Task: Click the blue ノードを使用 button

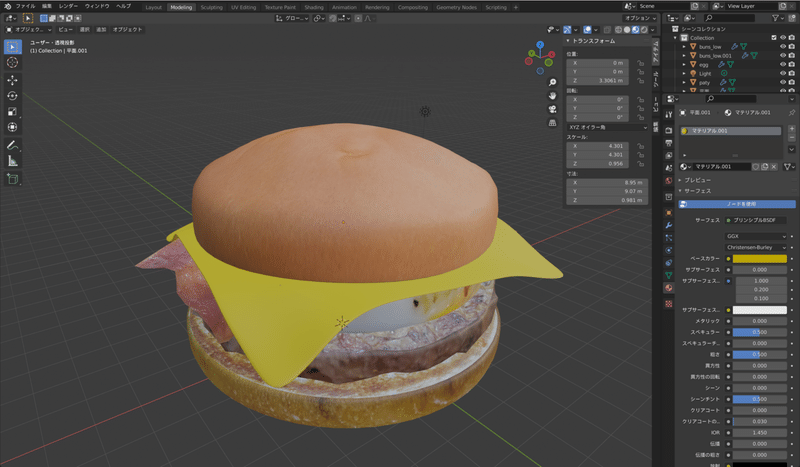Action: (x=737, y=204)
